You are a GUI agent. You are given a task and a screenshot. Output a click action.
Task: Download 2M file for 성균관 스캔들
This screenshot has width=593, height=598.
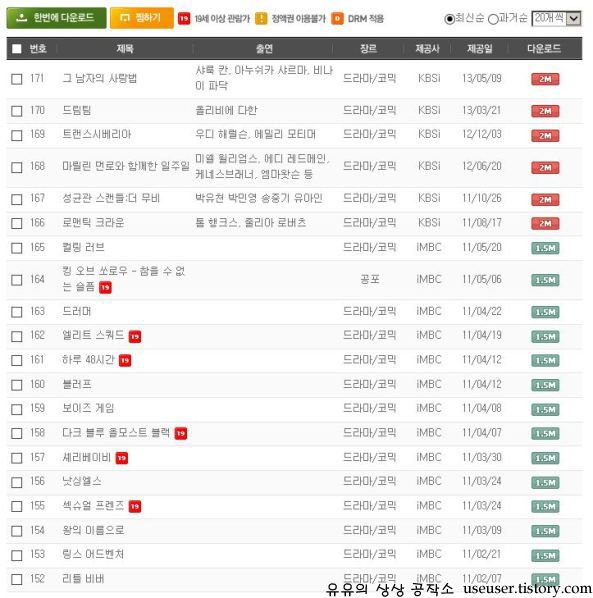tap(545, 199)
